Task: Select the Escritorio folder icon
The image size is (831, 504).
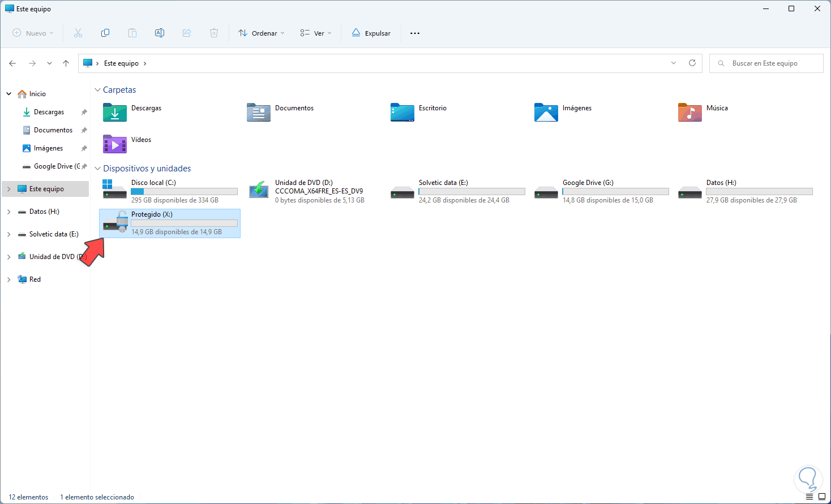Action: point(402,113)
